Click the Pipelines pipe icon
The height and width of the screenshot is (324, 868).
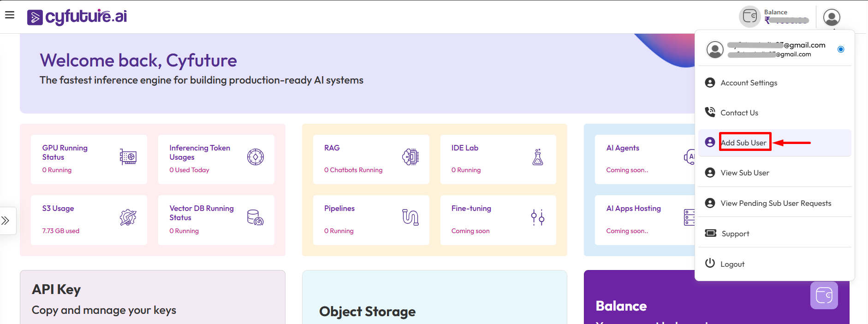pos(410,217)
